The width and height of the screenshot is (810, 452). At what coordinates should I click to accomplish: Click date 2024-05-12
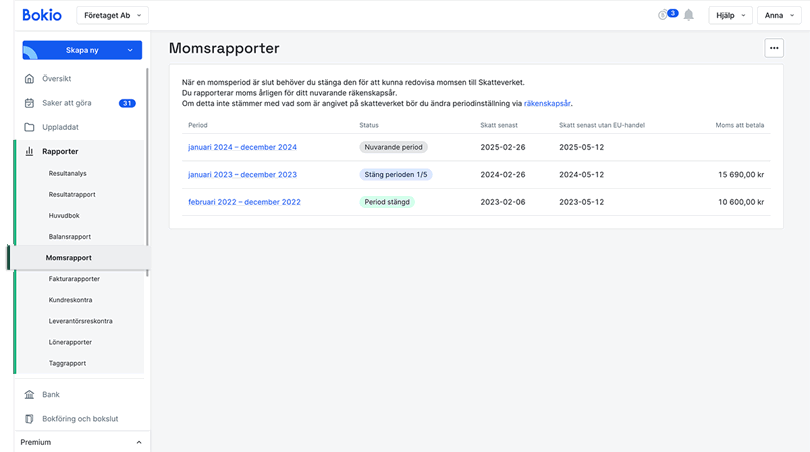[x=581, y=175]
